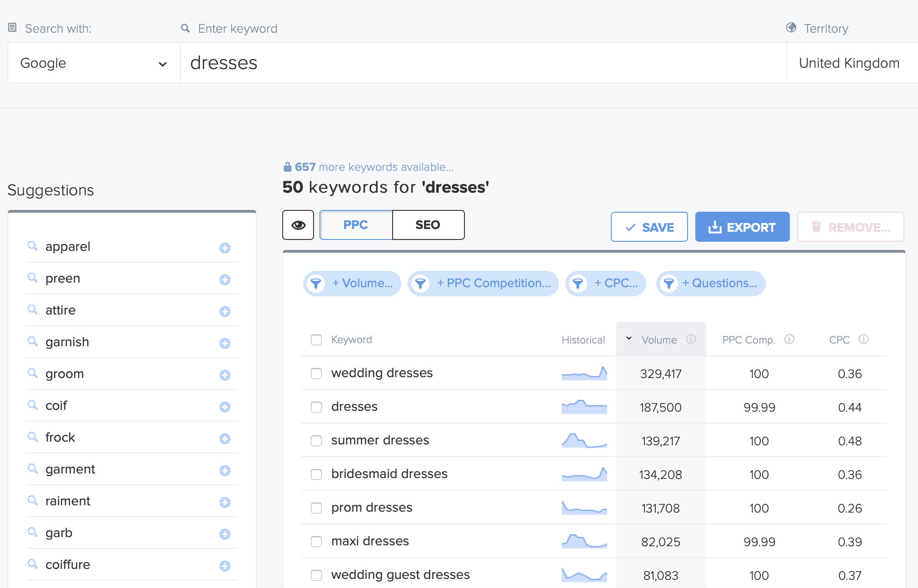The image size is (918, 588).
Task: Check the select-all Keyword checkbox
Action: 316,340
